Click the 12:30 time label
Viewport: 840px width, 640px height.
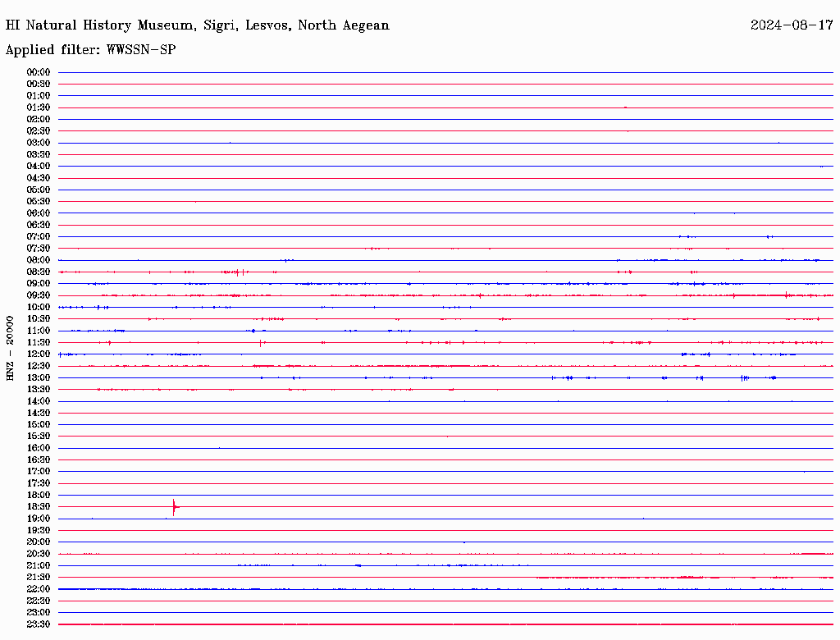[39, 366]
